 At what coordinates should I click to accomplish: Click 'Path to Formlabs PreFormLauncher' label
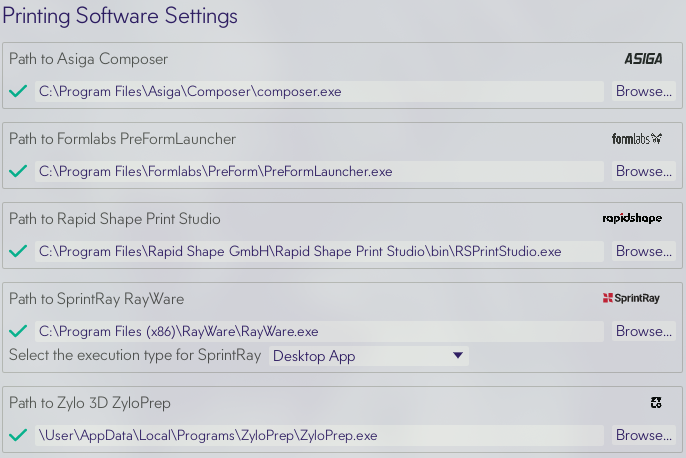122,139
